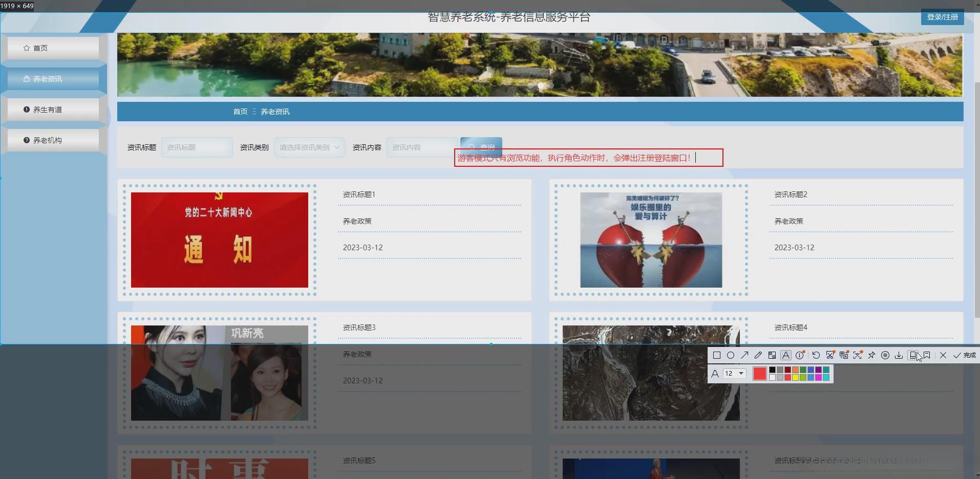Cancel the screenshot with the X icon

943,355
